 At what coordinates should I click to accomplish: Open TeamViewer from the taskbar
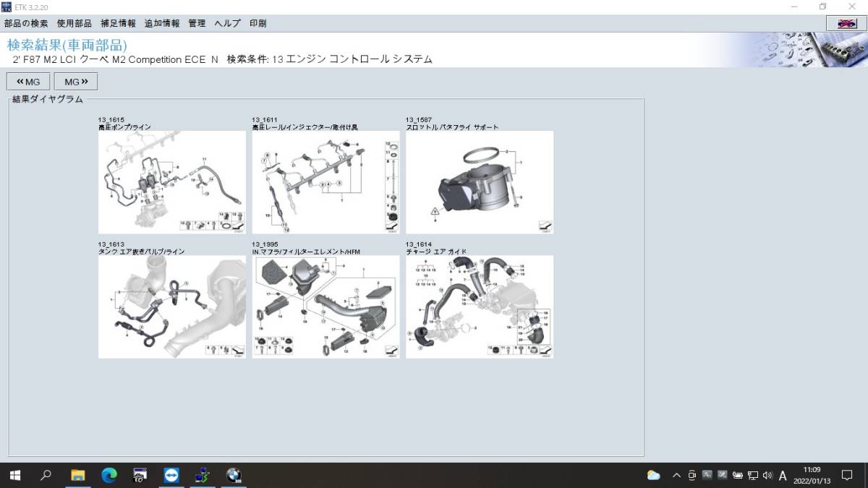coord(171,475)
